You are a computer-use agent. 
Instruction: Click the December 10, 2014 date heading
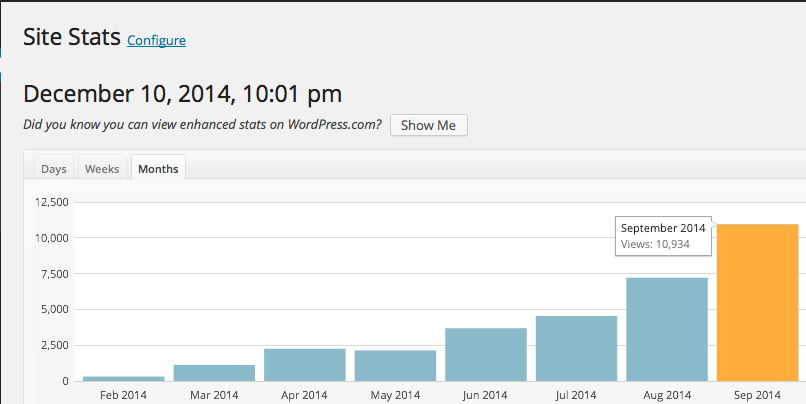[182, 94]
